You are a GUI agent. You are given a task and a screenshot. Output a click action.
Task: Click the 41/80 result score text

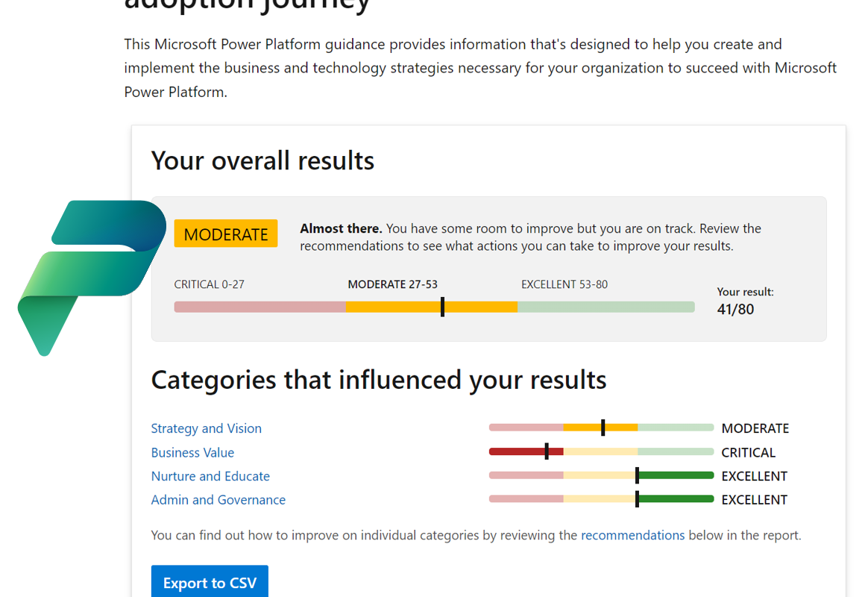tap(735, 309)
